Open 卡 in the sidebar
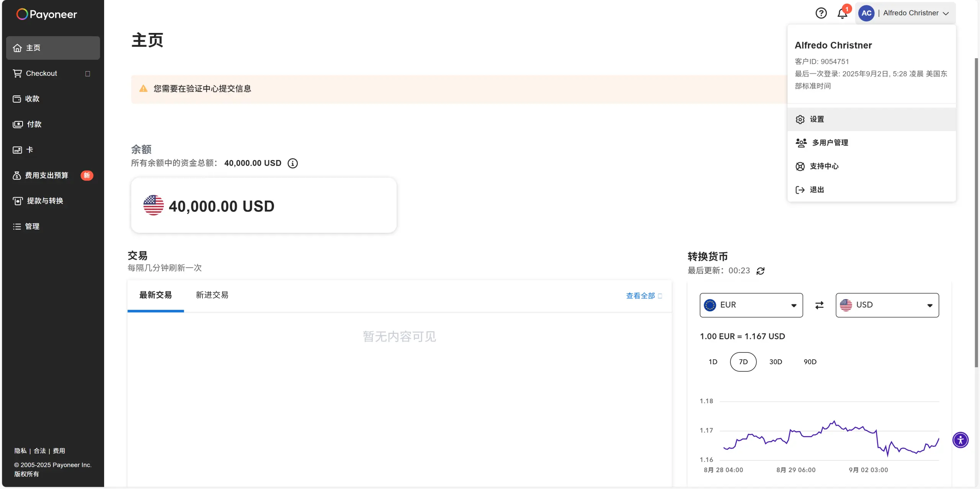The height and width of the screenshot is (489, 980). click(53, 150)
